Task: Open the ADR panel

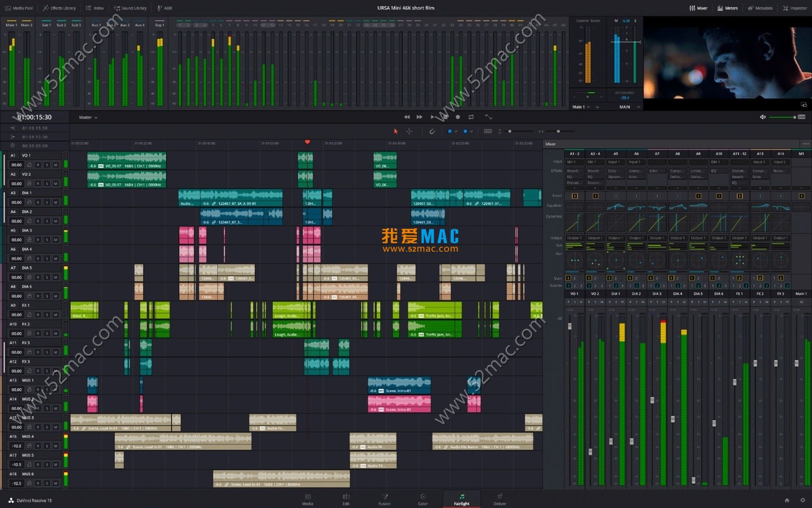Action: click(x=164, y=8)
